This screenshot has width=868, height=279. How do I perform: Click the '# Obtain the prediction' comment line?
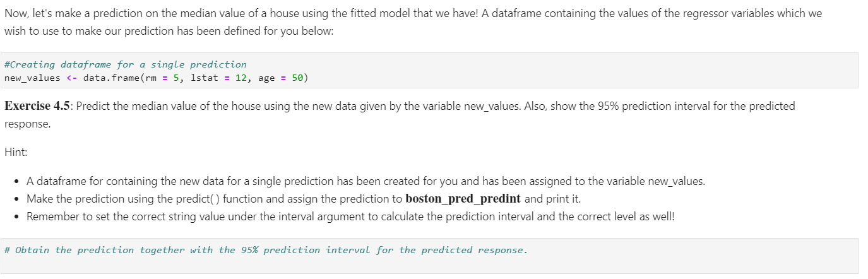pos(265,250)
